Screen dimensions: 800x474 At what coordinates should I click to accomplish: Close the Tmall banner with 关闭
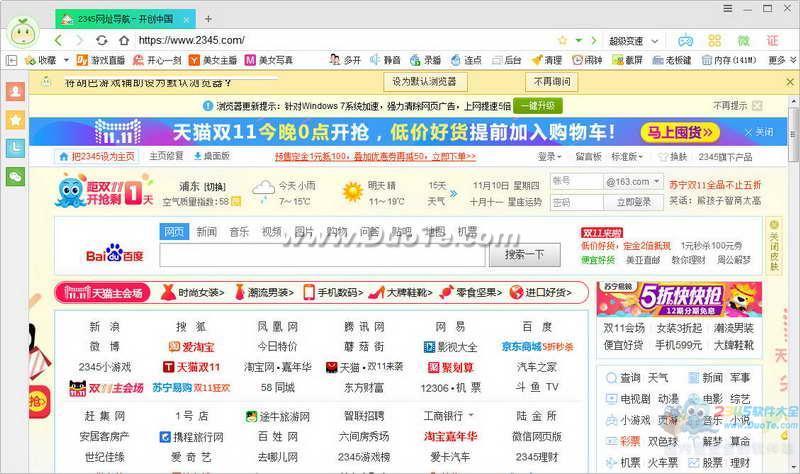[x=759, y=132]
